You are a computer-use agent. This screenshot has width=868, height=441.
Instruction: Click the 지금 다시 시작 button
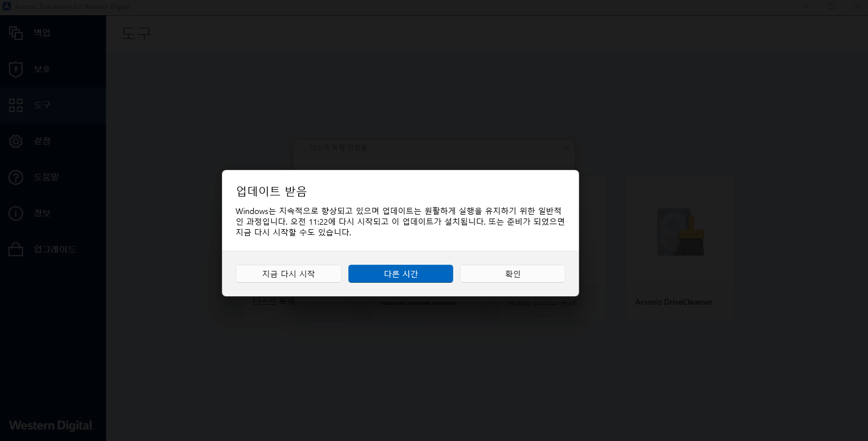289,274
